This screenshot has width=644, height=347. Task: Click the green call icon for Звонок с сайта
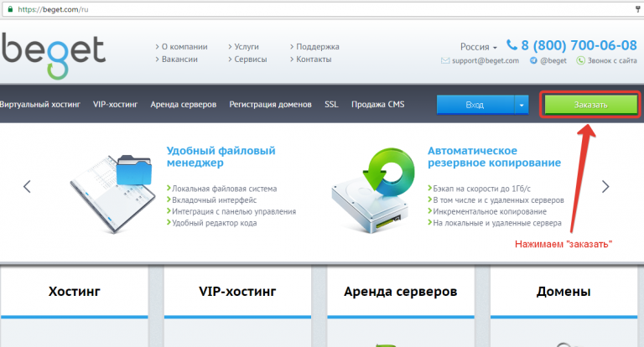(581, 61)
